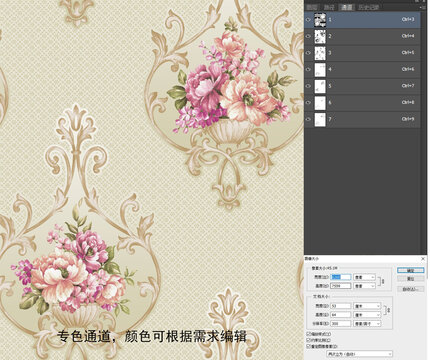Select the Channels (通道) tab

(347, 7)
